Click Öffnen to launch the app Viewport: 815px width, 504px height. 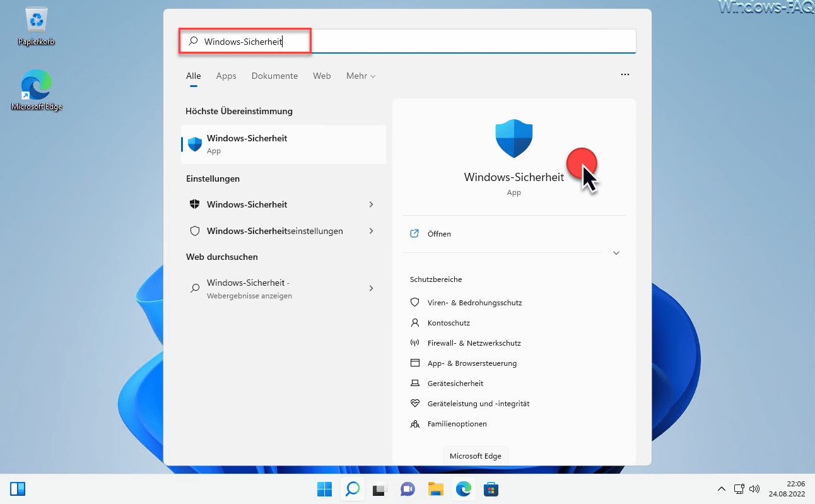coord(439,234)
